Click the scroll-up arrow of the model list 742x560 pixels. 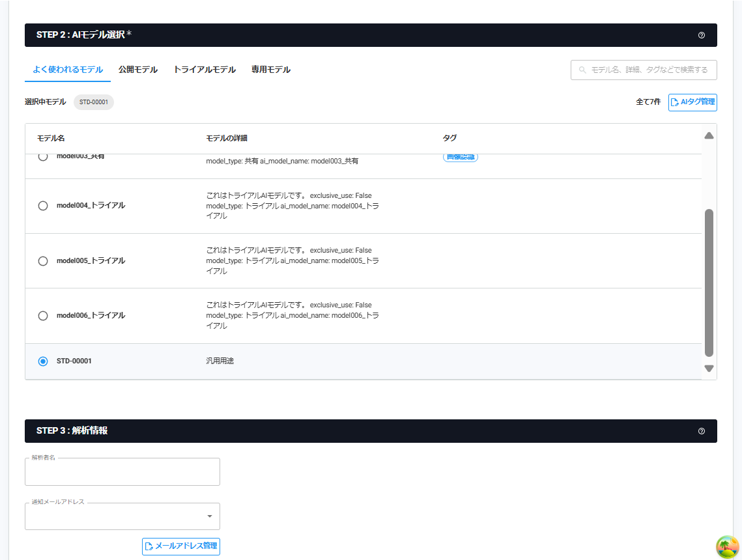pos(709,135)
